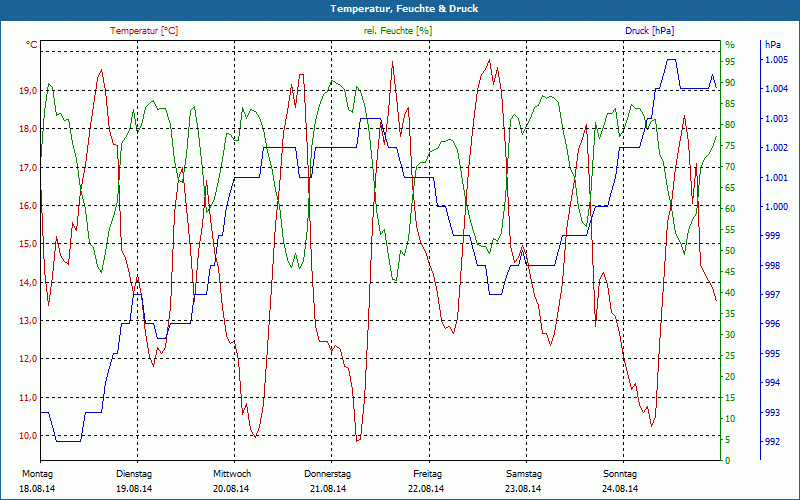
Task: Click the '80' humidity axis value
Action: 730,125
